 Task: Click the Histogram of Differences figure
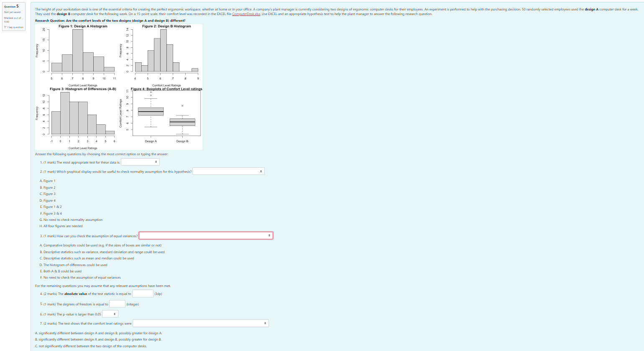point(78,118)
